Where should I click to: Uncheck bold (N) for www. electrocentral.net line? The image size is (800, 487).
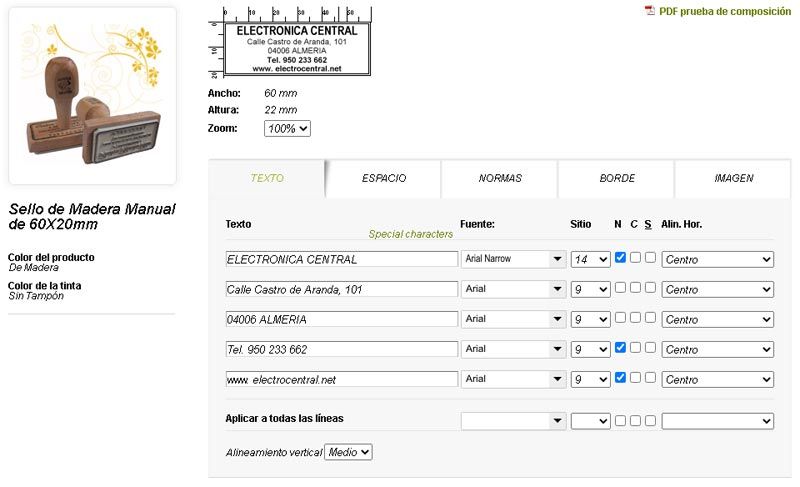coord(620,377)
